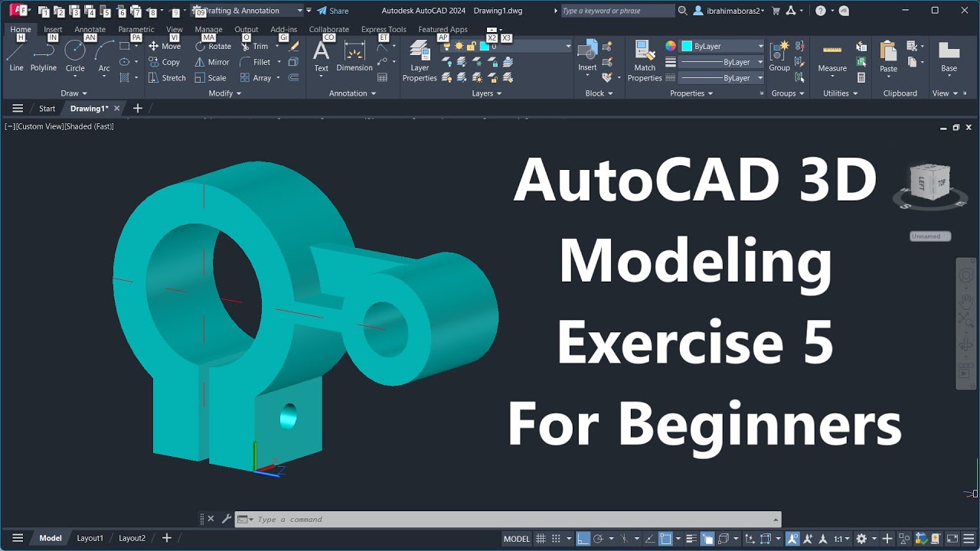Click the Stretch tool
This screenshot has height=551, width=980.
(x=167, y=78)
